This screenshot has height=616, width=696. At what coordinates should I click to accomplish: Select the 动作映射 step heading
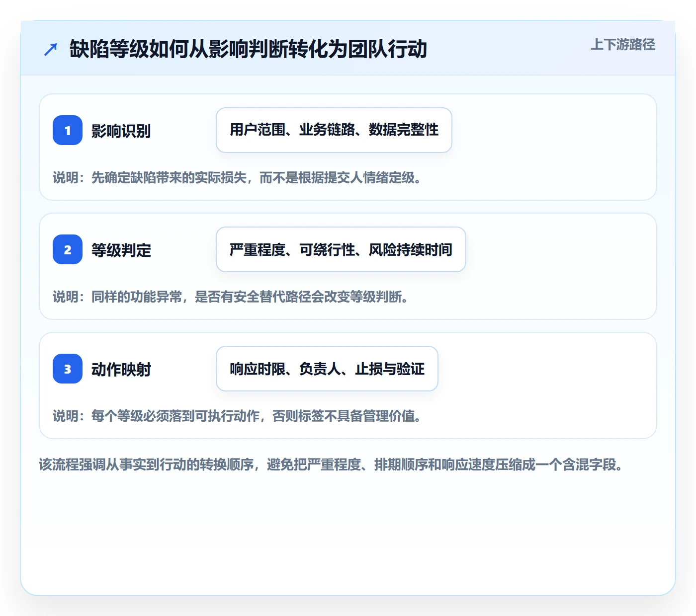point(121,370)
